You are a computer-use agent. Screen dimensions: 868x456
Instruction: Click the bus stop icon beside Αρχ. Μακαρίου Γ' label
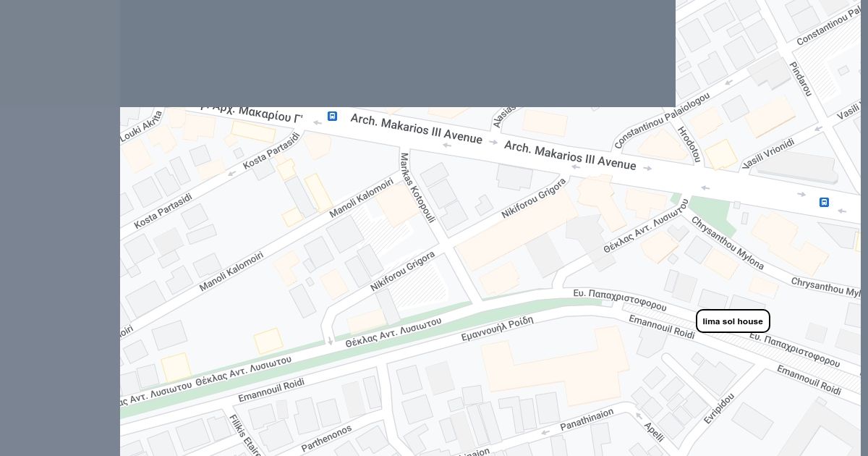332,116
